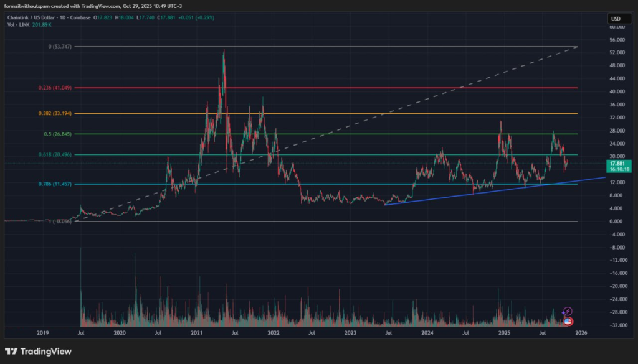The height and width of the screenshot is (364, 638).
Task: Open the USD currency selector
Action: [616, 19]
